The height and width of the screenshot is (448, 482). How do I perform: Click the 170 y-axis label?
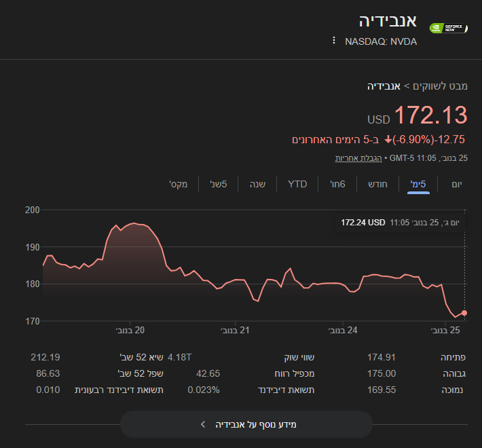click(x=33, y=321)
